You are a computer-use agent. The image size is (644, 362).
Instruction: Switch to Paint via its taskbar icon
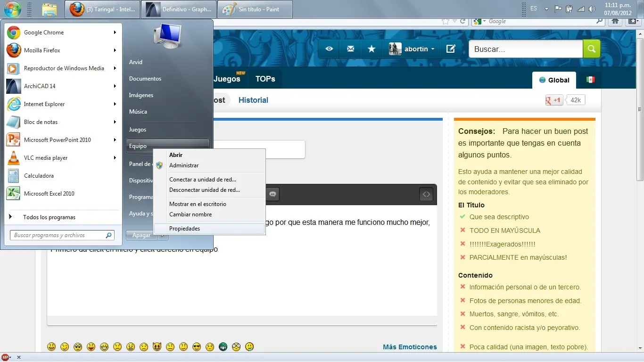(x=255, y=9)
